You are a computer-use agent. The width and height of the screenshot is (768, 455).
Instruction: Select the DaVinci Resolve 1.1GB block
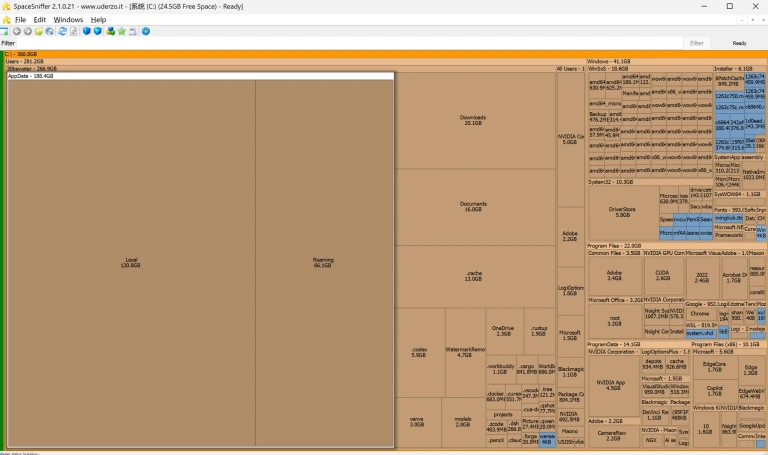654,415
